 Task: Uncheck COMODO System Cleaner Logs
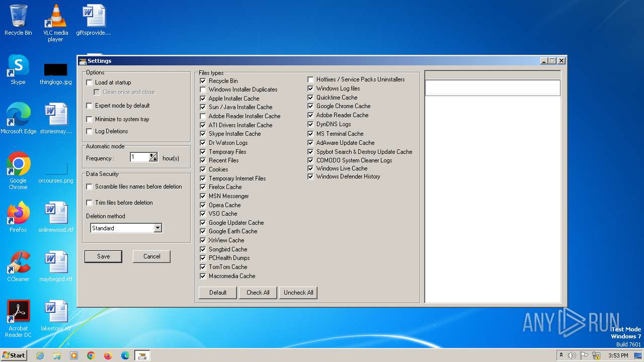click(310, 160)
